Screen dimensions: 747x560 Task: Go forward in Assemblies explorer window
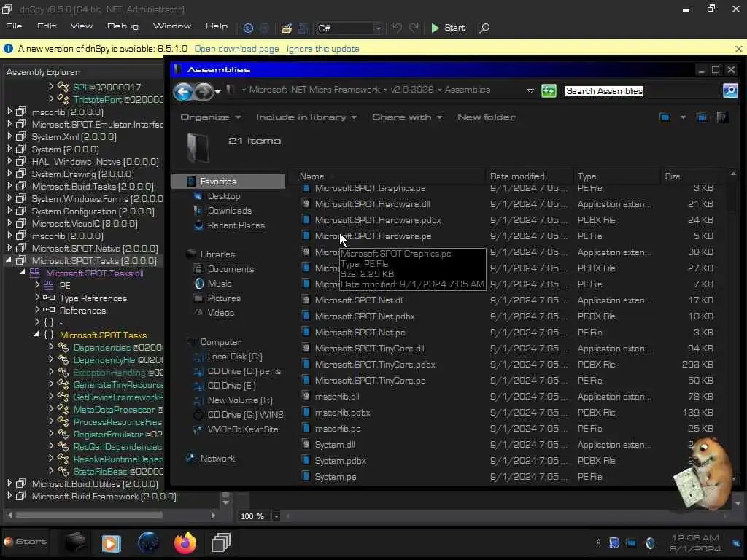coord(204,91)
